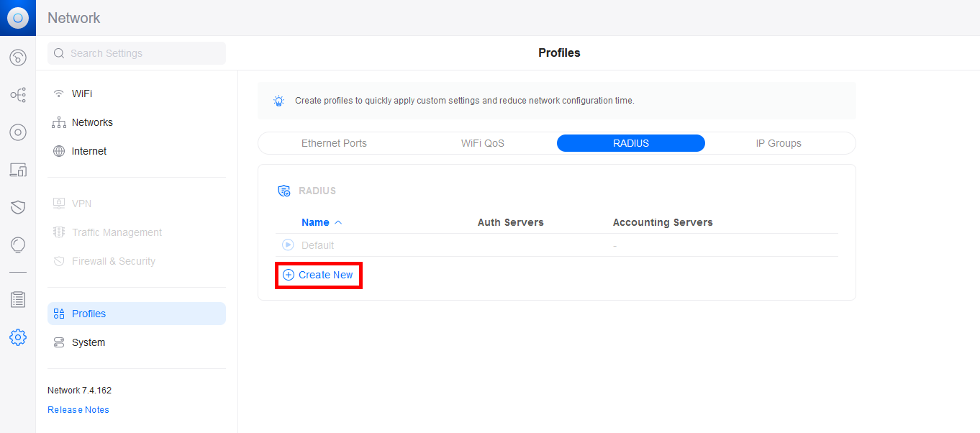
Task: Switch to the Ethernet Ports tab
Action: pyautogui.click(x=334, y=143)
